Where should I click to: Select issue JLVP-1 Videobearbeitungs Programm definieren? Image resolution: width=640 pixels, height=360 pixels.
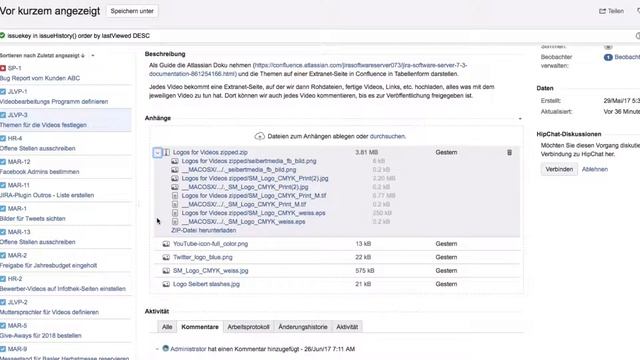pyautogui.click(x=65, y=97)
